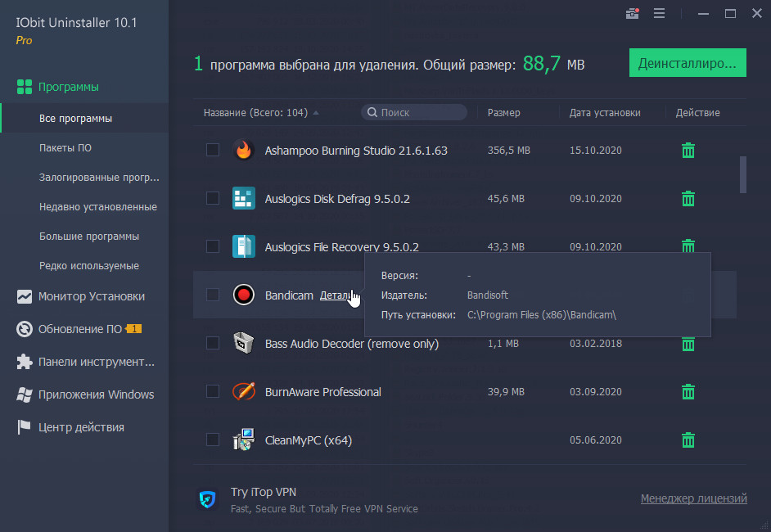
Task: Click the program list scrollbar thumb
Action: (x=743, y=174)
